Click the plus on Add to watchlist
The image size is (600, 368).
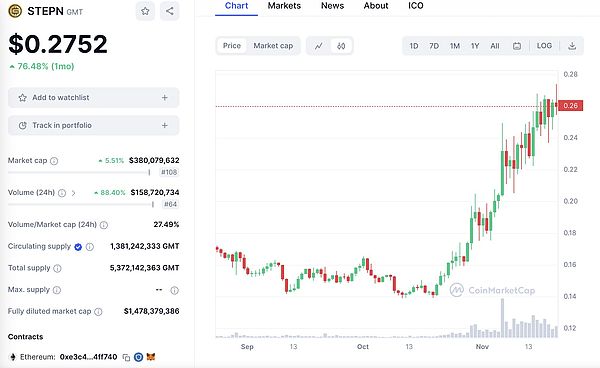pyautogui.click(x=165, y=98)
